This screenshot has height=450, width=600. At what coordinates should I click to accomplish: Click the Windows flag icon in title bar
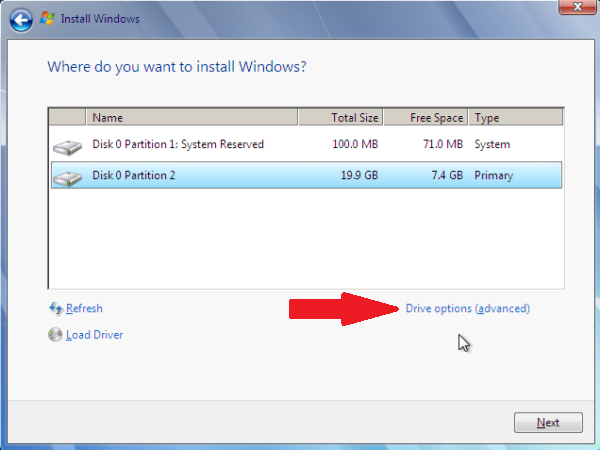tap(47, 18)
